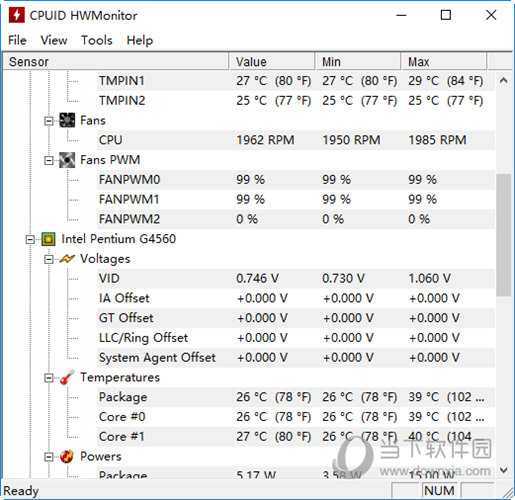Click the Voltages label
The width and height of the screenshot is (515, 500).
click(x=105, y=259)
